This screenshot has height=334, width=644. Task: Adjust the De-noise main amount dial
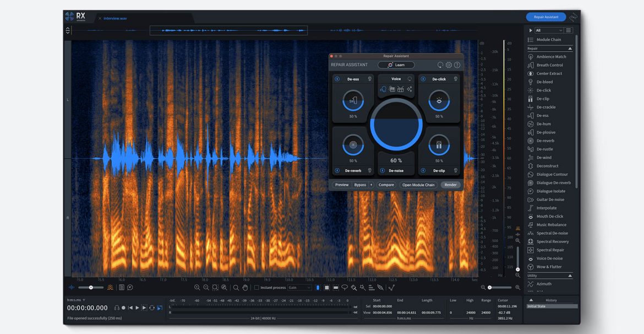[x=396, y=125]
